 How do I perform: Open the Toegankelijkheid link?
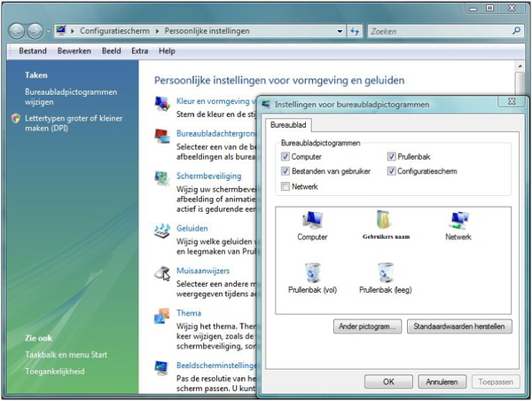[x=55, y=372]
